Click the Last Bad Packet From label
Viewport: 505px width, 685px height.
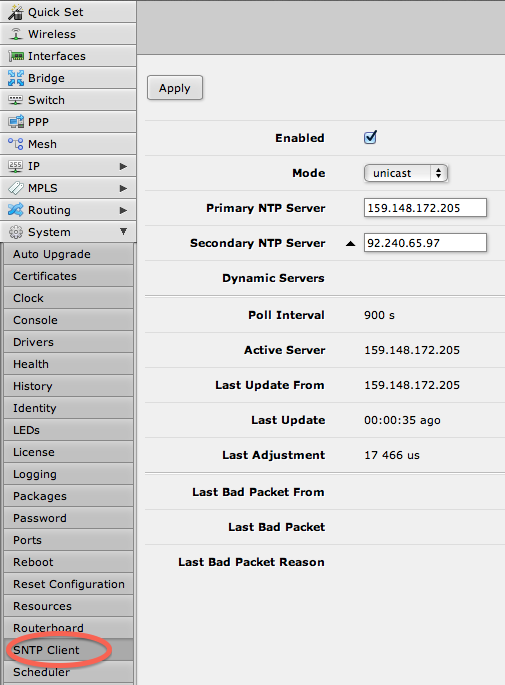tap(258, 492)
